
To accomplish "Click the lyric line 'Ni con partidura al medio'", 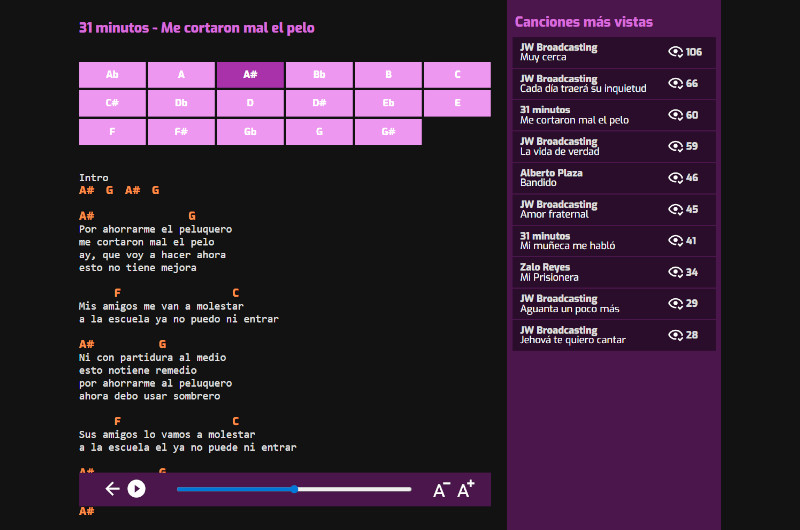I will click(x=153, y=358).
